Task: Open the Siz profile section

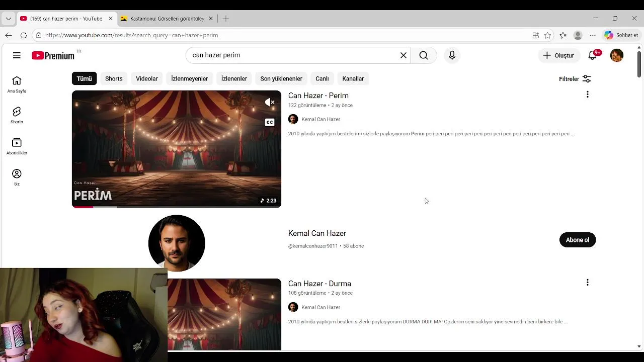Action: (17, 177)
